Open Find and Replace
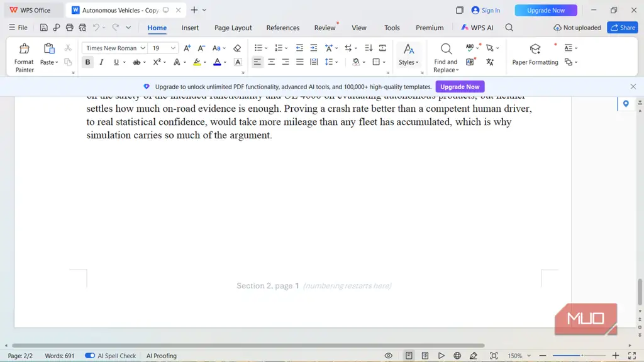Viewport: 644px width, 362px height. pos(446,57)
